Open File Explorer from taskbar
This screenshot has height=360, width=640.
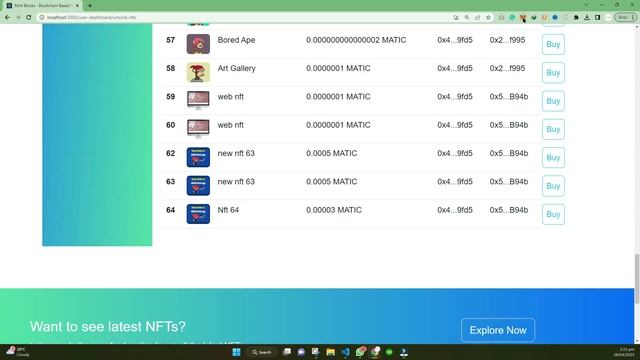(x=331, y=352)
